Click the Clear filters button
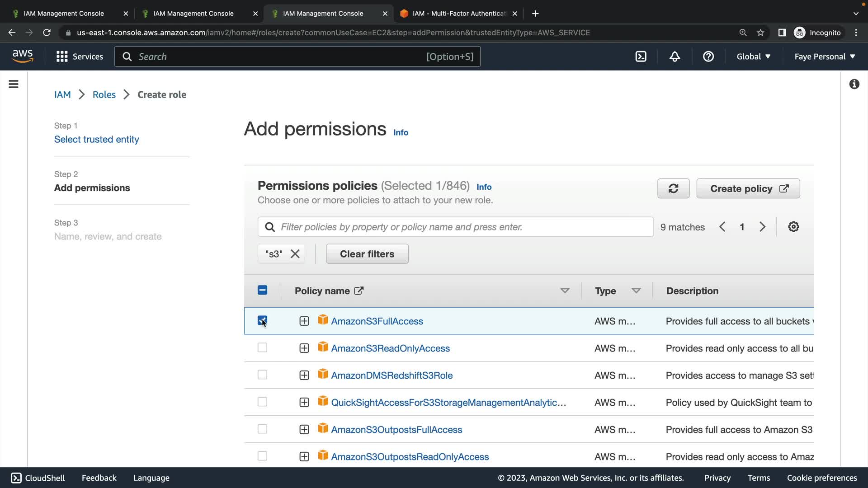Screen dimensions: 868x488 pos(367,254)
